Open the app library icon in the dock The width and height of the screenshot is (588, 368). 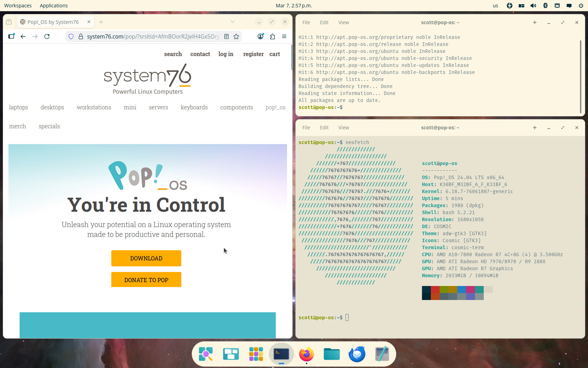256,354
